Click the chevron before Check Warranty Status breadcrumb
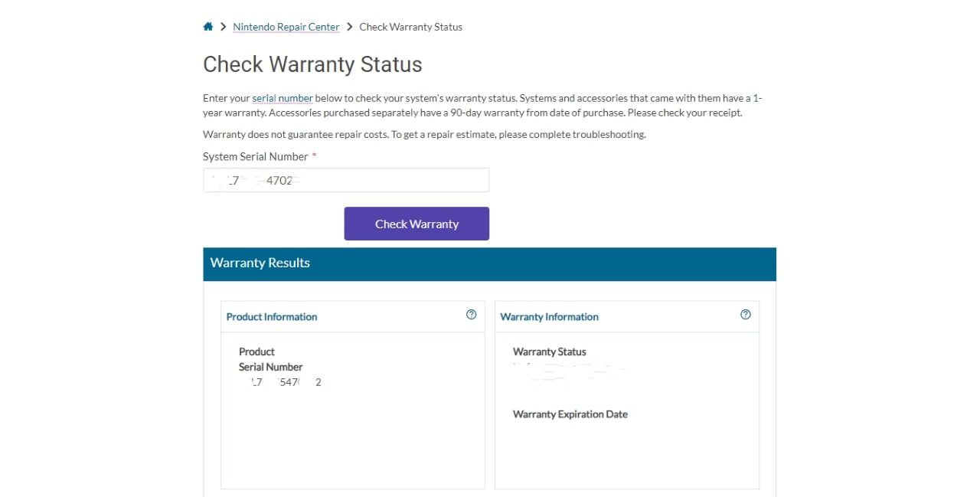 [350, 27]
